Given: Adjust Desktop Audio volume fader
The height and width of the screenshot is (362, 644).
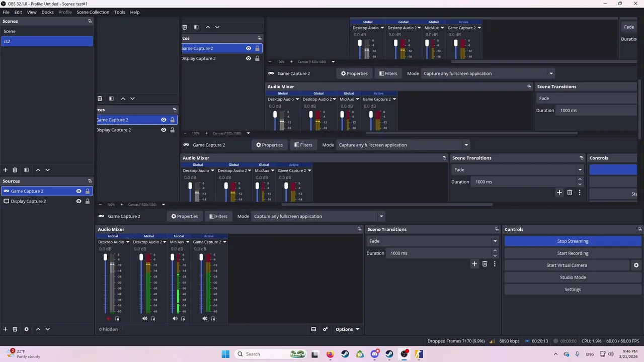Looking at the screenshot, I should 105,257.
